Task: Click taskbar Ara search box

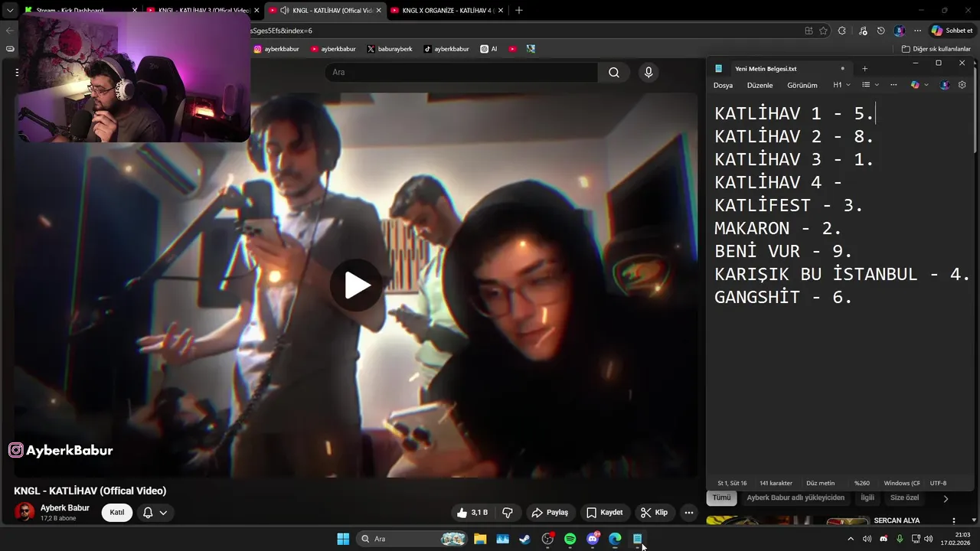Action: [x=412, y=539]
